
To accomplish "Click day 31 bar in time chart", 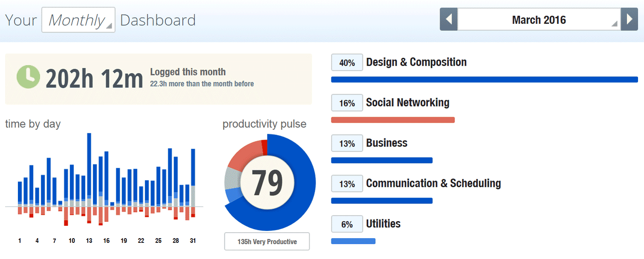I will (x=193, y=183).
